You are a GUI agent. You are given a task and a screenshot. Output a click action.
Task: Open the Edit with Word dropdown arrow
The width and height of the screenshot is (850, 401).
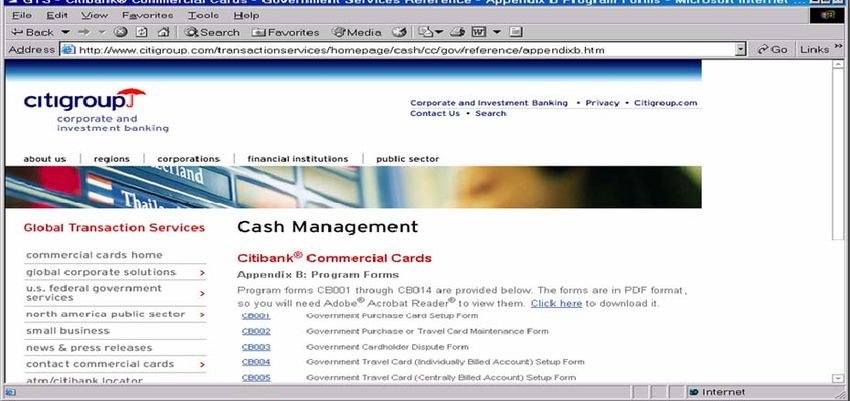497,33
